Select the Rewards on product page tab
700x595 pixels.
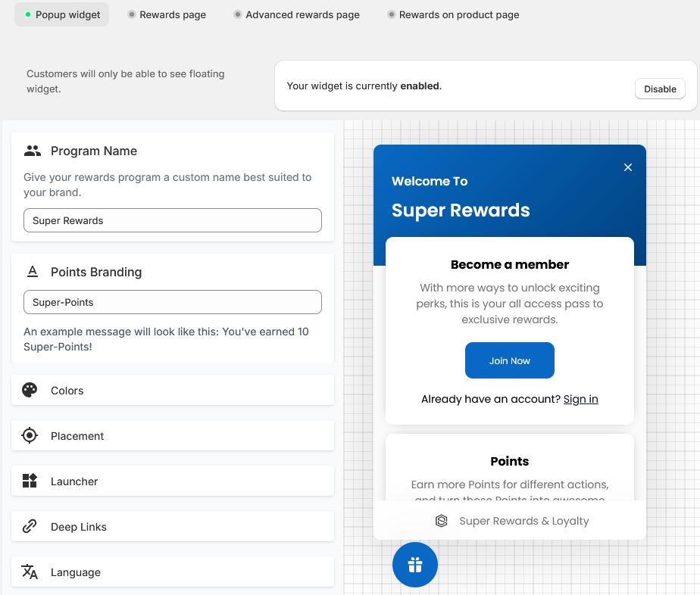tap(453, 14)
